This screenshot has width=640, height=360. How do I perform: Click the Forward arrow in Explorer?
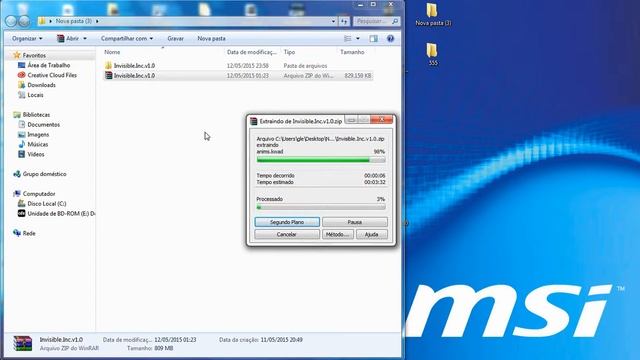24,21
